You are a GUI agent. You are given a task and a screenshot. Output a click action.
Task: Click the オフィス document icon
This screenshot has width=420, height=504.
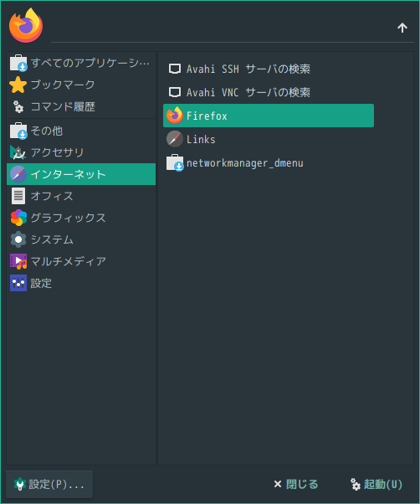tap(18, 196)
